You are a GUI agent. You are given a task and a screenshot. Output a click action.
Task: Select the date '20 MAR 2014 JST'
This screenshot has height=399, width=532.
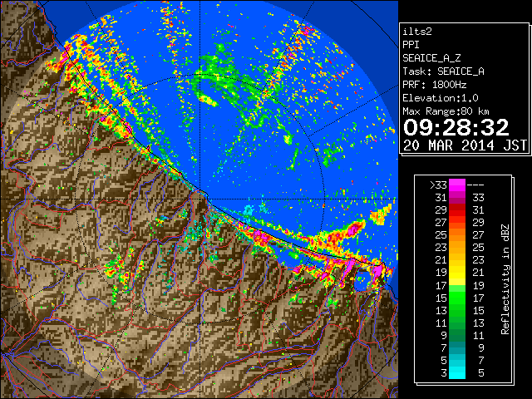click(x=465, y=145)
